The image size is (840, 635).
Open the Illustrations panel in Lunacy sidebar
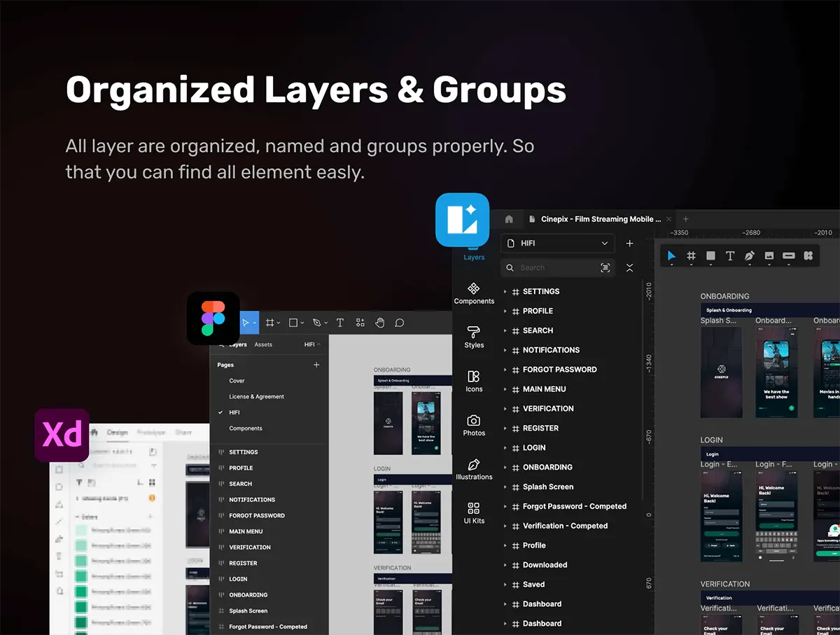[474, 469]
